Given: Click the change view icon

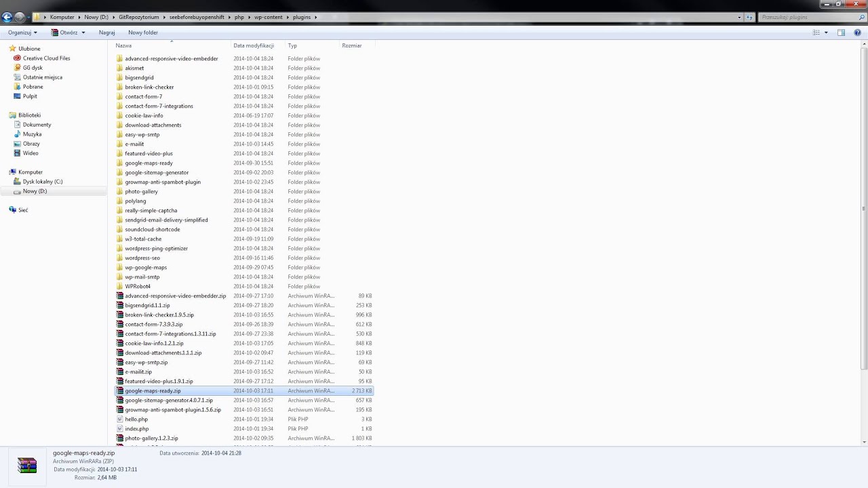Looking at the screenshot, I should (x=816, y=33).
